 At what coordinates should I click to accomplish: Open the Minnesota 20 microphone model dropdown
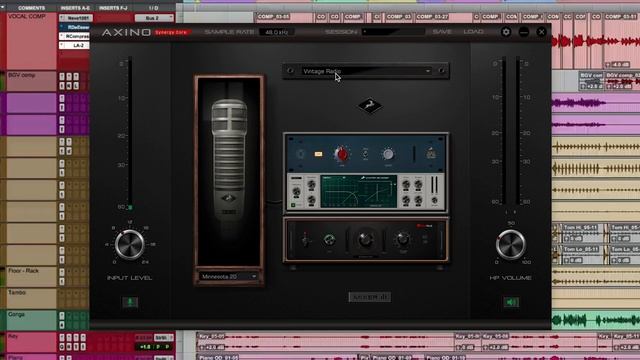click(x=229, y=276)
